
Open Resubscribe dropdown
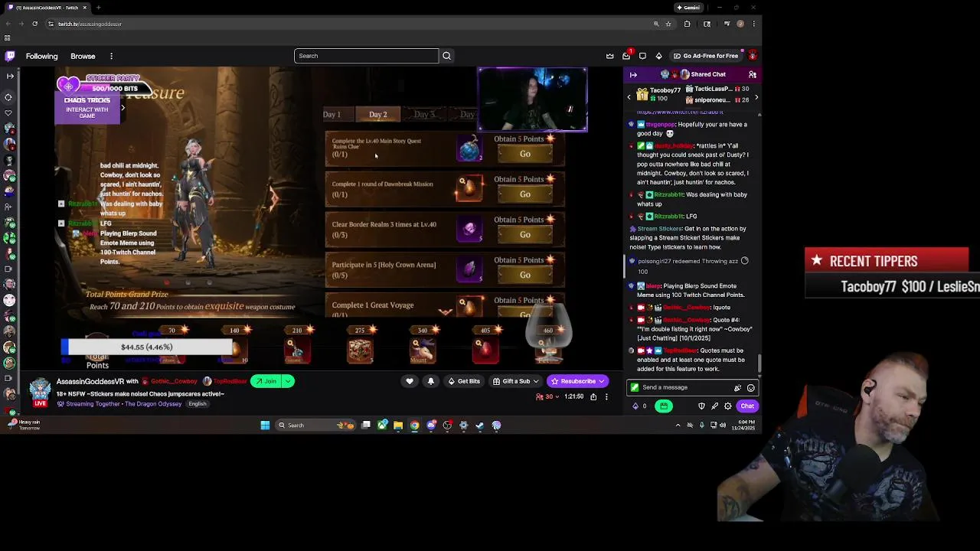[x=578, y=381]
